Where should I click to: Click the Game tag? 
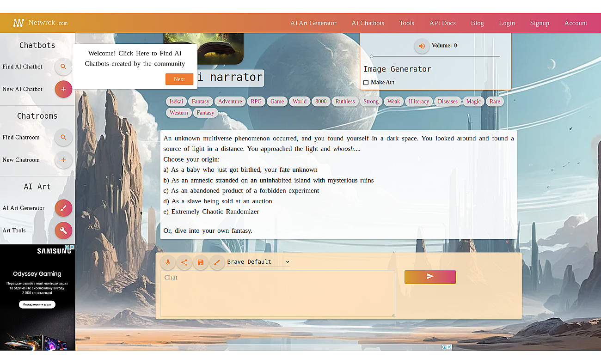pyautogui.click(x=277, y=102)
